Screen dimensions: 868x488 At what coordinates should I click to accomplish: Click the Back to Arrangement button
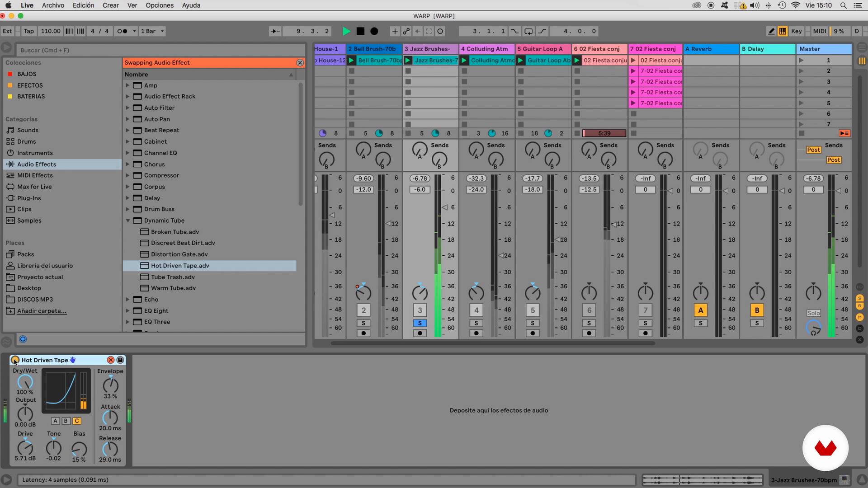pyautogui.click(x=844, y=133)
